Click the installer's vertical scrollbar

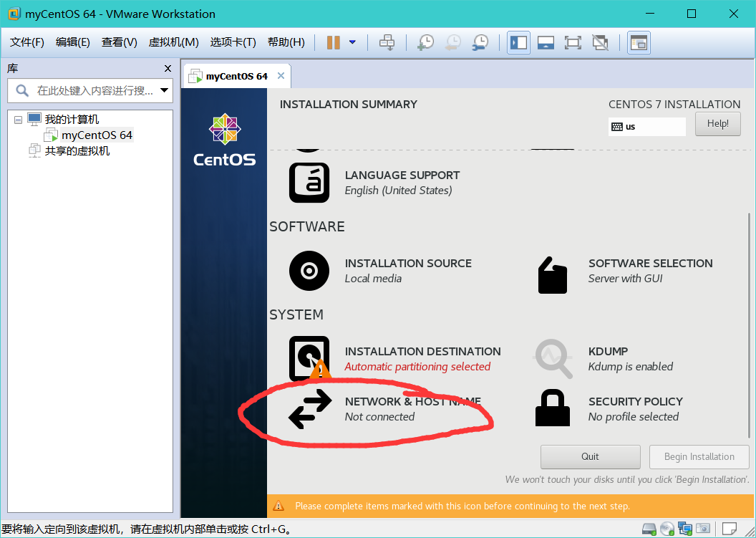click(749, 326)
